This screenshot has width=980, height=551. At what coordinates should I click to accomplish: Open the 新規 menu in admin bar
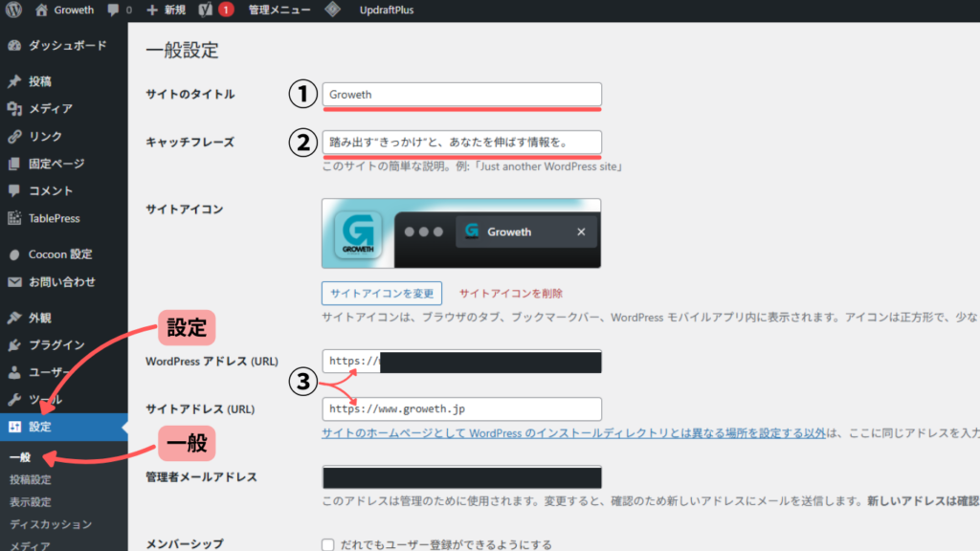tap(166, 11)
